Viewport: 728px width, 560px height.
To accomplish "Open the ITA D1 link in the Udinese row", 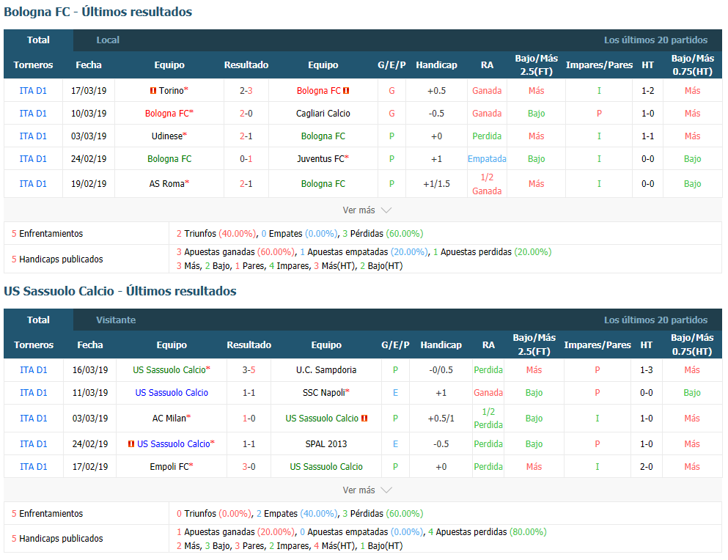I will click(33, 136).
